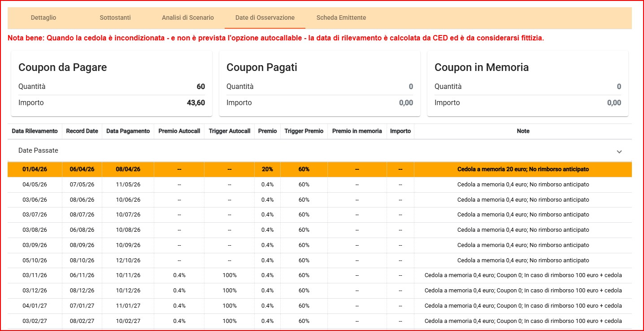Click the record date 07/05/26

point(82,185)
